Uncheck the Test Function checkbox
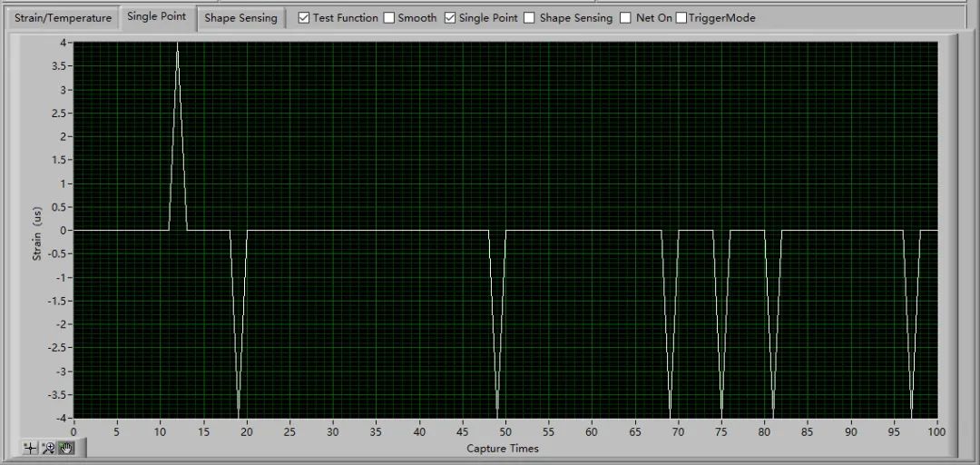This screenshot has height=465, width=980. click(304, 18)
